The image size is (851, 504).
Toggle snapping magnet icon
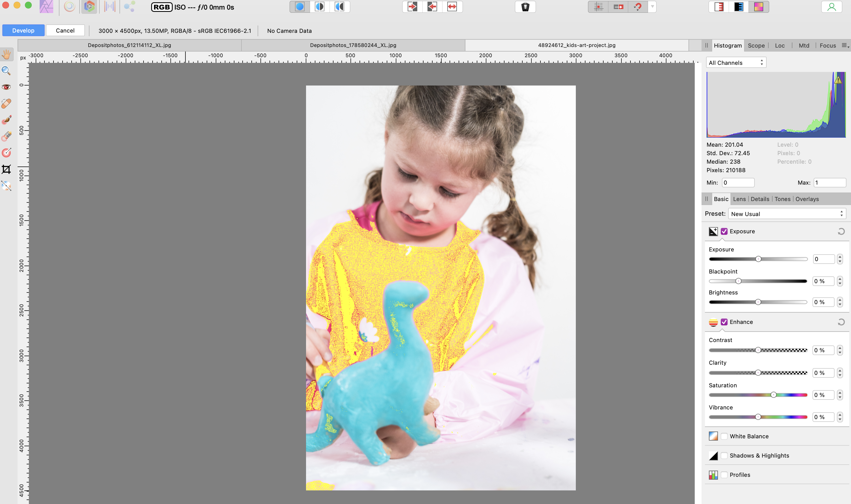pyautogui.click(x=638, y=7)
